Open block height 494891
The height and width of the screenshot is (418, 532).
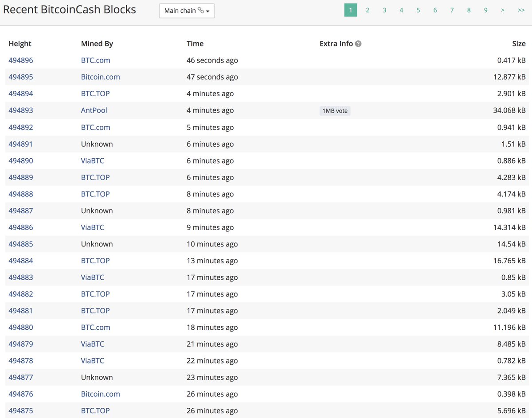point(21,144)
